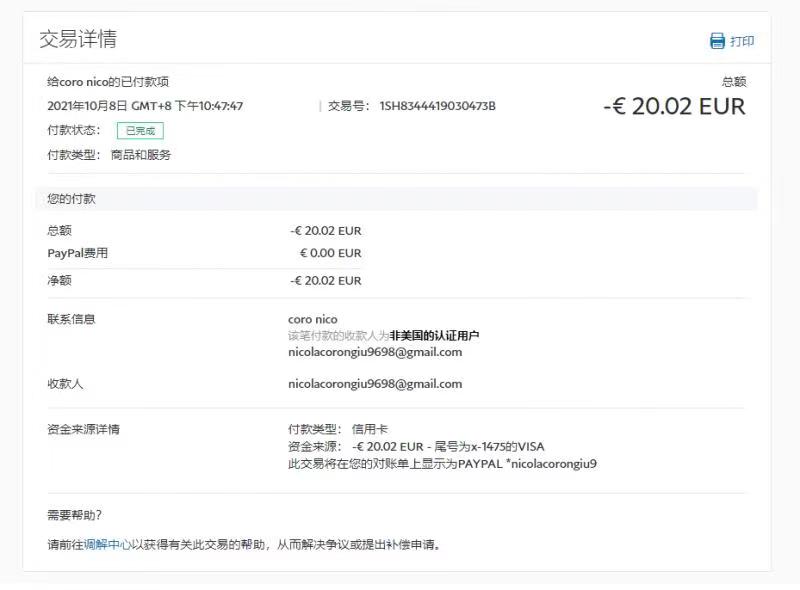The image size is (800, 590).
Task: Click the PayPal费用 label
Action: point(77,253)
